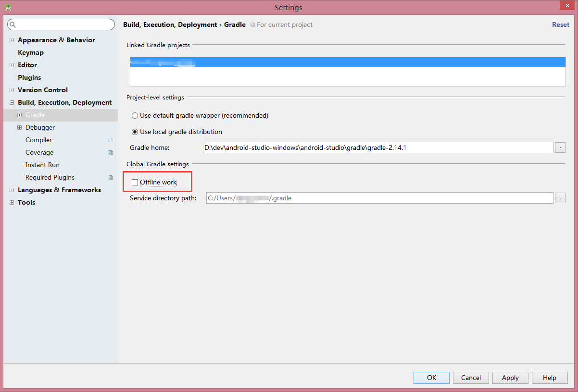This screenshot has width=578, height=392.
Task: Click the project-level icon beside Compiler
Action: click(x=111, y=140)
